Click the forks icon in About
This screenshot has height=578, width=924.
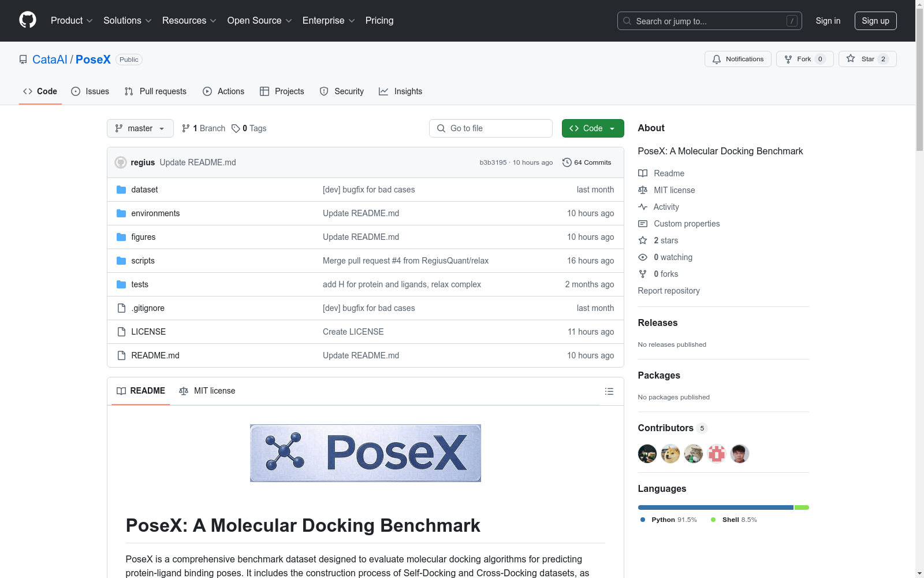pyautogui.click(x=643, y=274)
